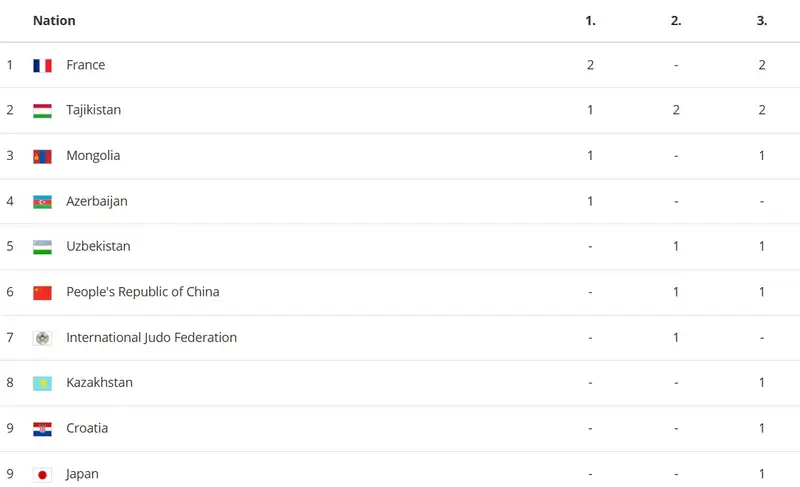Select France's gold medal count
The width and height of the screenshot is (800, 487).
pos(590,65)
